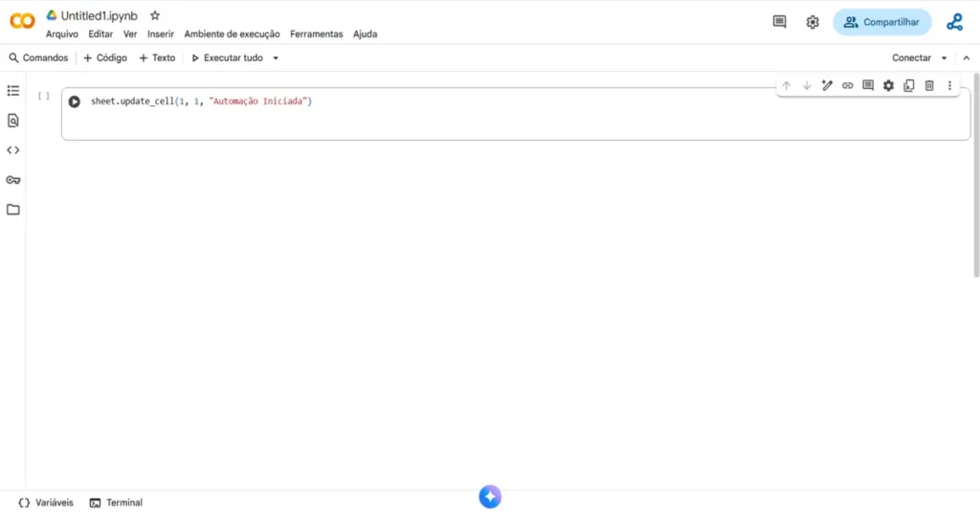Open the Arquivo menu

(62, 34)
